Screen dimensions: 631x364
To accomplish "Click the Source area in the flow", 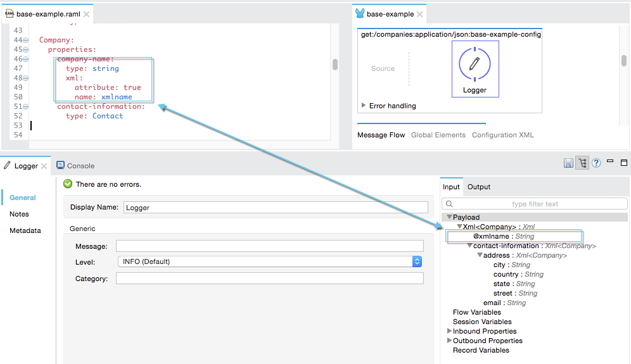I will point(383,69).
